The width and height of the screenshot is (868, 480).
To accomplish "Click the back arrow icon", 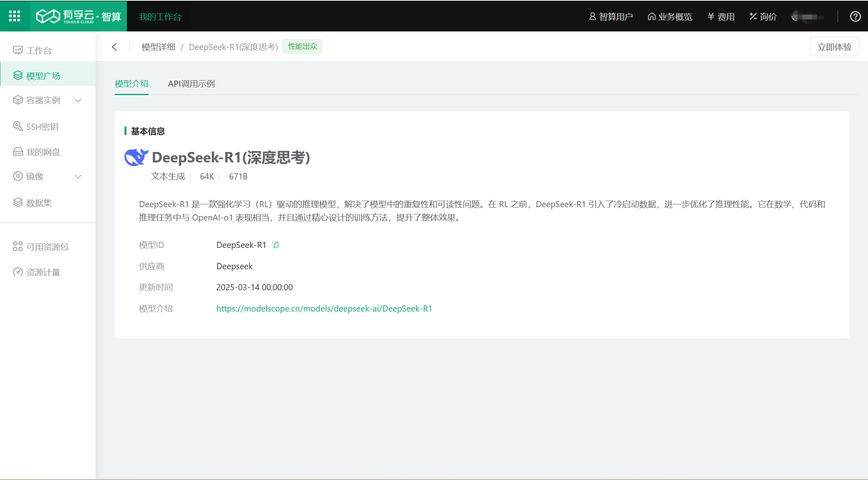I will pyautogui.click(x=114, y=47).
